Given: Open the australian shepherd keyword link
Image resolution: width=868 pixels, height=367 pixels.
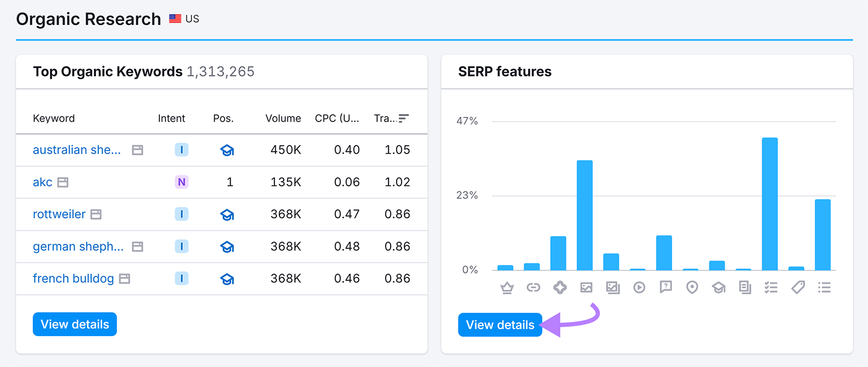Looking at the screenshot, I should click(76, 150).
